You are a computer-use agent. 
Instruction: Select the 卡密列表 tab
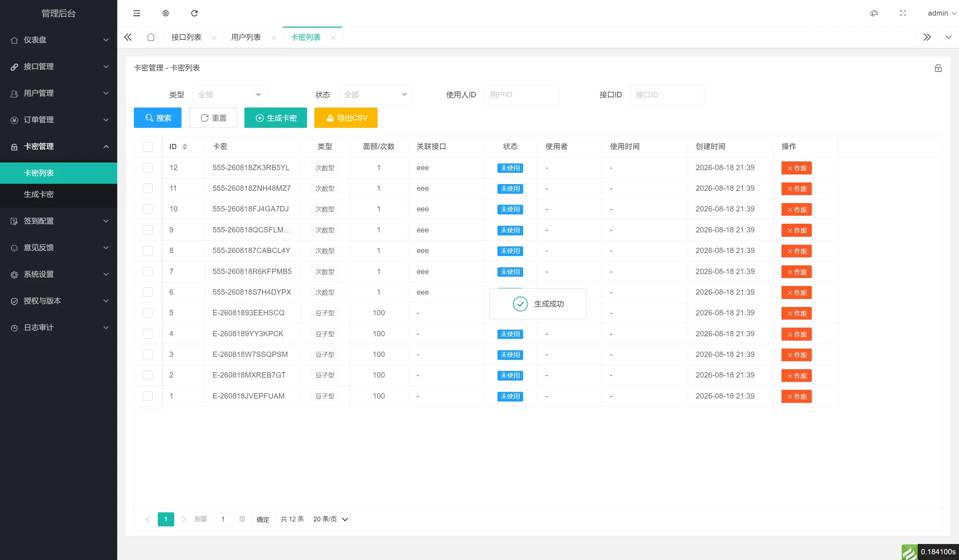[x=306, y=37]
